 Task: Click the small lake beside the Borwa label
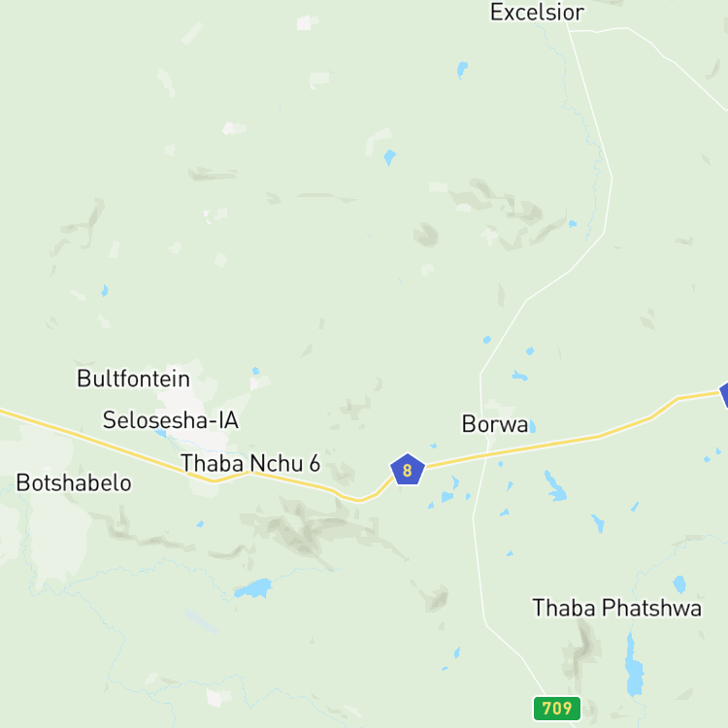(x=532, y=426)
